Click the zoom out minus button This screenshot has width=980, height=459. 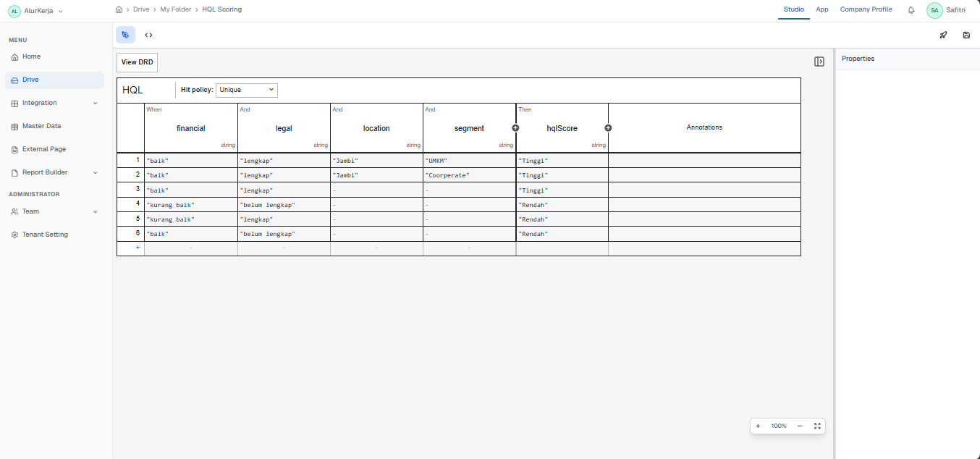[800, 426]
